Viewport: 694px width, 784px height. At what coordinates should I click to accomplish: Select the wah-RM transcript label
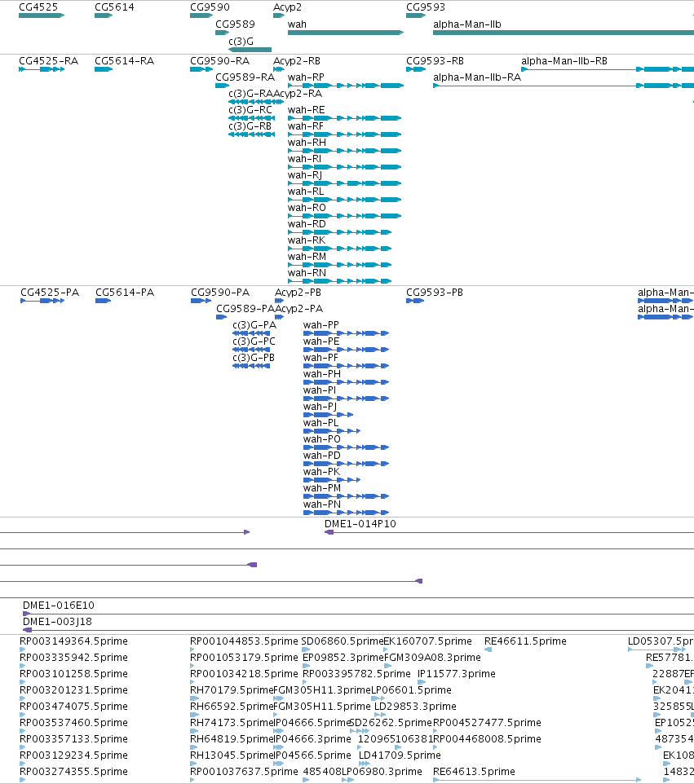307,257
